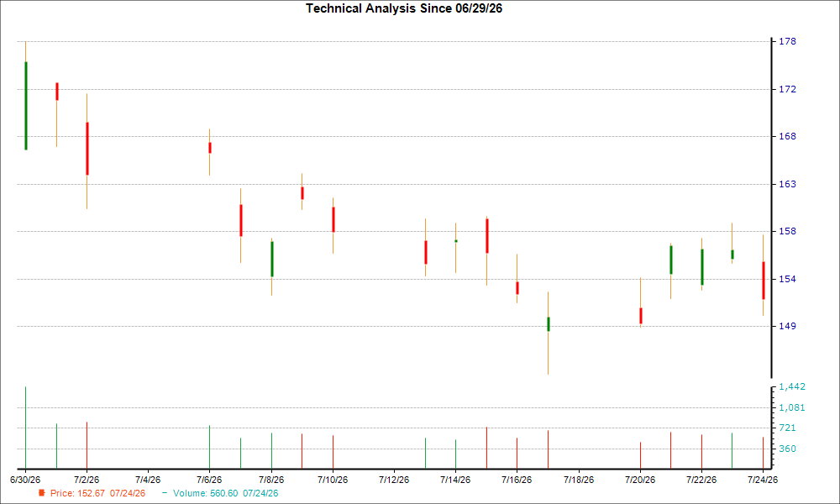Click the 7/2/26 red candlestick body
840x504 pixels.
(x=87, y=149)
